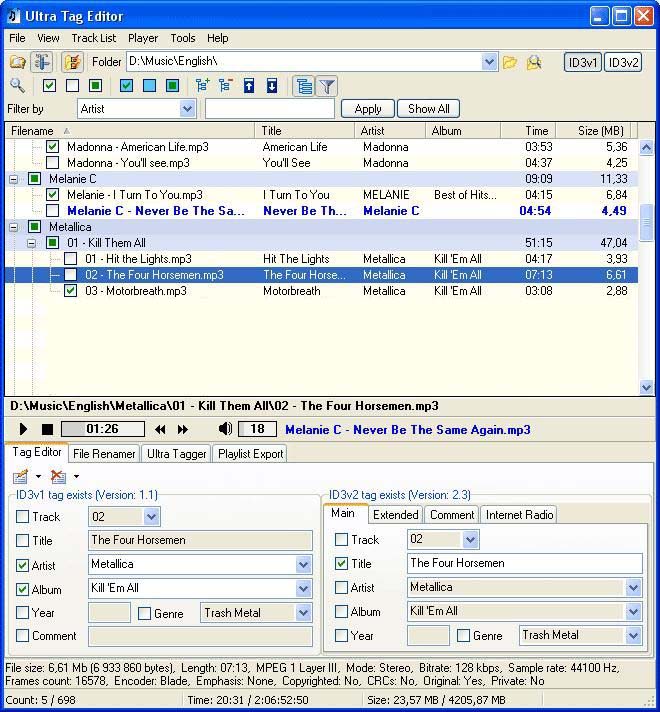660x712 pixels.
Task: Click the Show All button
Action: tap(428, 109)
